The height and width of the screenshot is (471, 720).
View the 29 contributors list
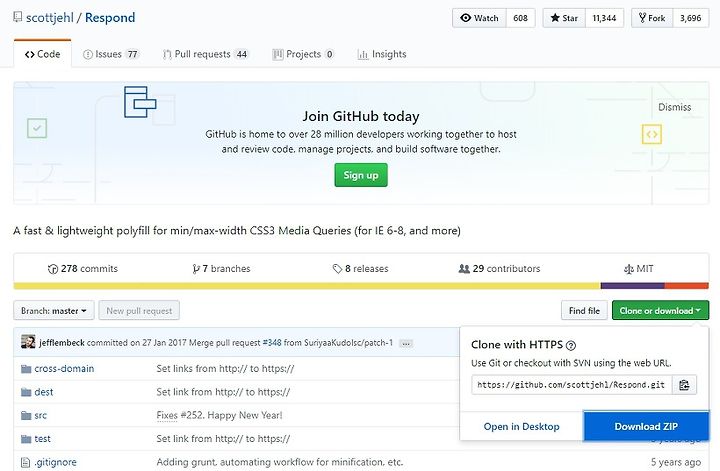tap(499, 269)
